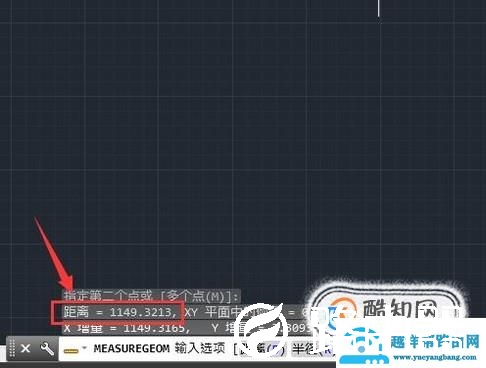The height and width of the screenshot is (368, 486).
Task: Open command line customize wrench menu
Action: tap(47, 349)
